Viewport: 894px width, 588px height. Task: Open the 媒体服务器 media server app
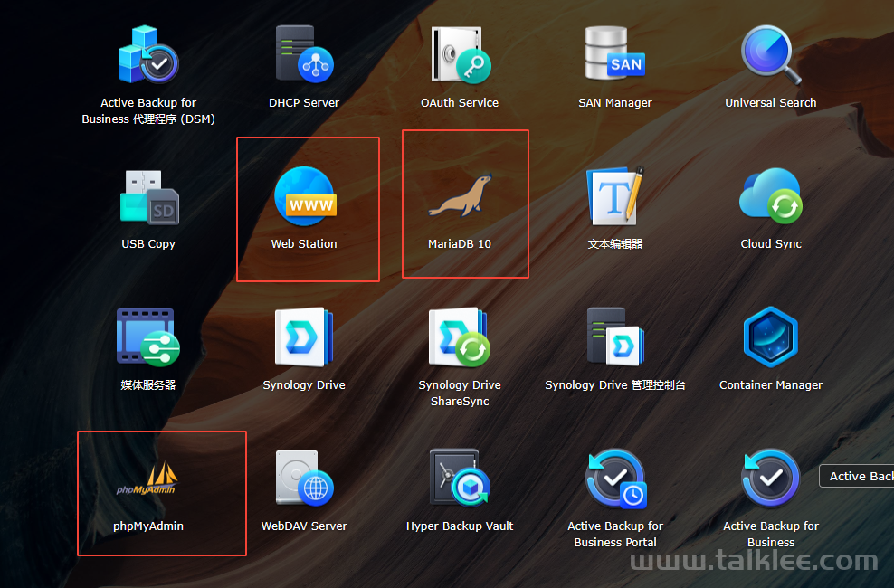tap(148, 337)
